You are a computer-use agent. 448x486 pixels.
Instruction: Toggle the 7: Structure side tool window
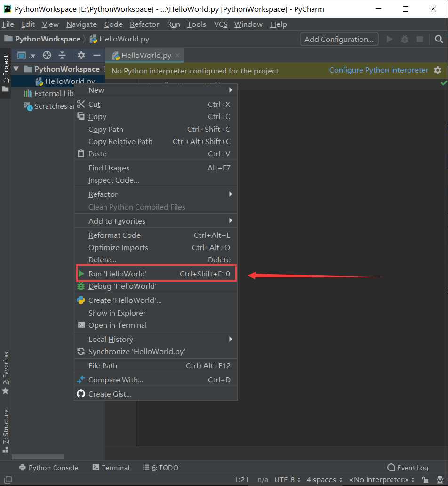point(6,430)
